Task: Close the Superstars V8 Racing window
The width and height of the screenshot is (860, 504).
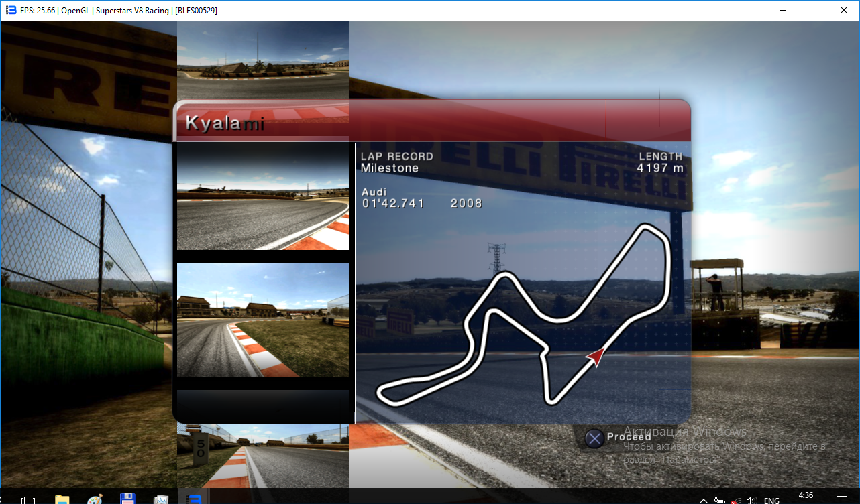Action: click(844, 10)
